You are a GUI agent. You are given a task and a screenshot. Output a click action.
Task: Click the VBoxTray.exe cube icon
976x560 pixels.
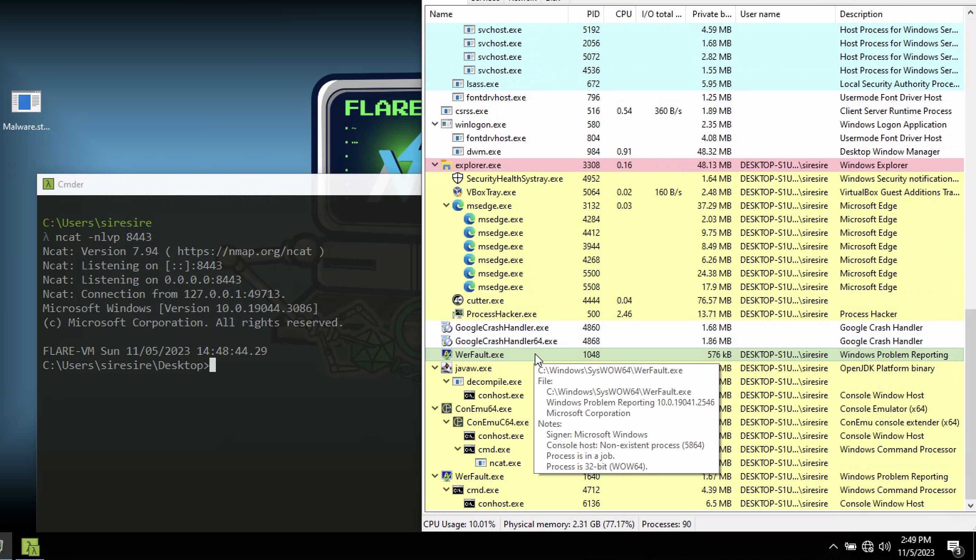458,192
